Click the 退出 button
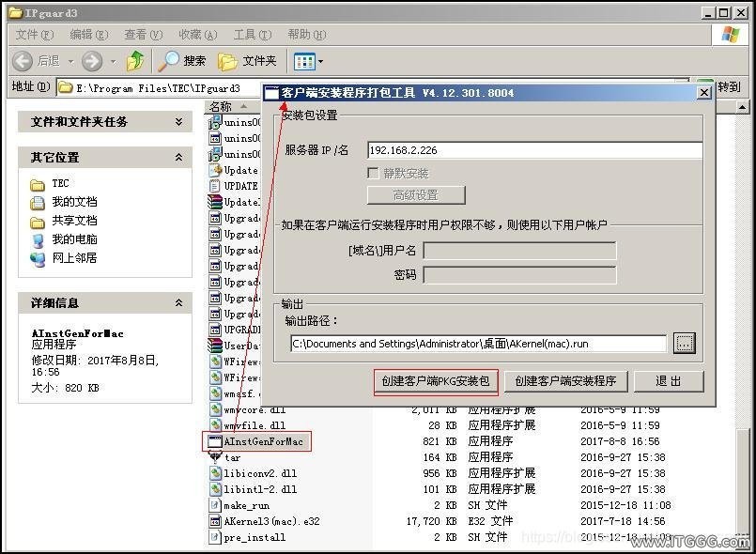 pos(669,381)
